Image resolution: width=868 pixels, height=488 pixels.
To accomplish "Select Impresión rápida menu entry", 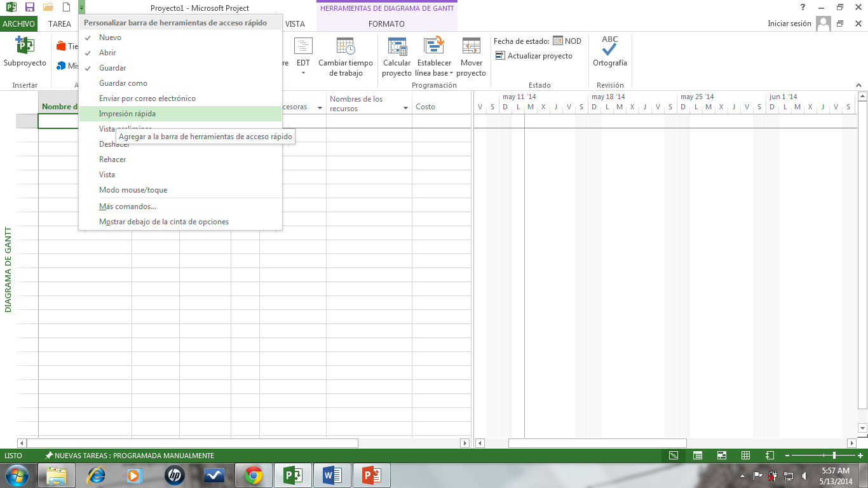I will [x=127, y=114].
